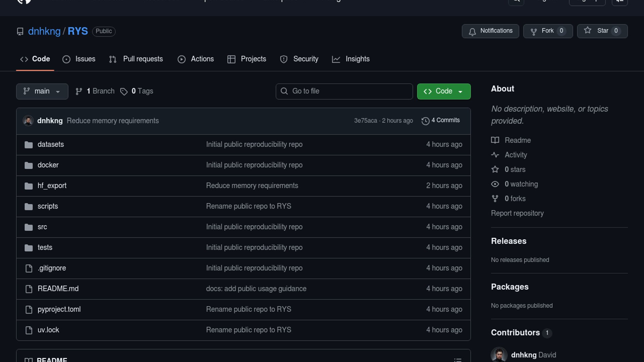Open the README outline menu icon

tap(458, 360)
